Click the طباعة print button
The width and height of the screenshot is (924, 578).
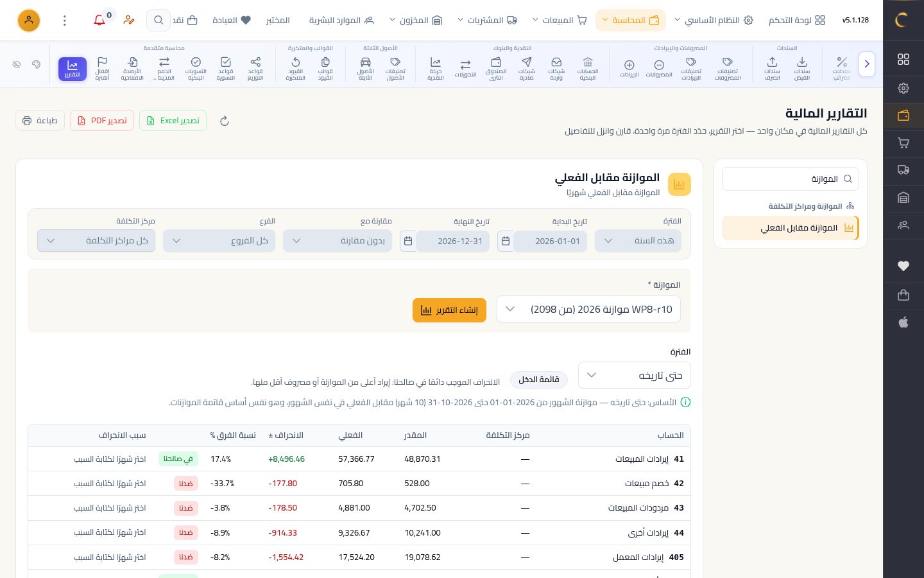click(x=40, y=121)
